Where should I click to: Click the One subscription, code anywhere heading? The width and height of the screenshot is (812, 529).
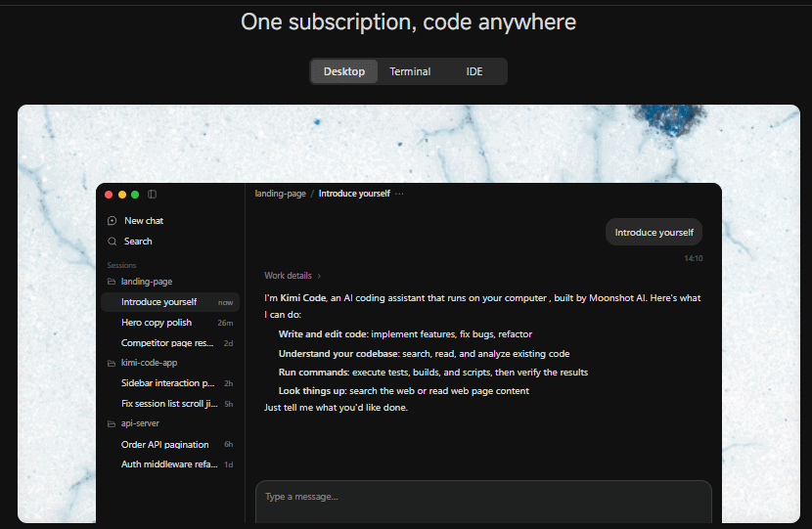pyautogui.click(x=408, y=22)
